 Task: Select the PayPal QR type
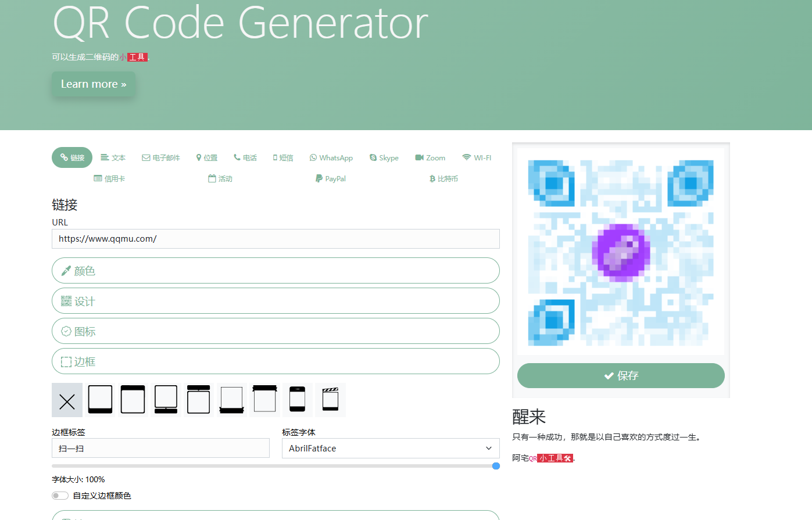[331, 178]
